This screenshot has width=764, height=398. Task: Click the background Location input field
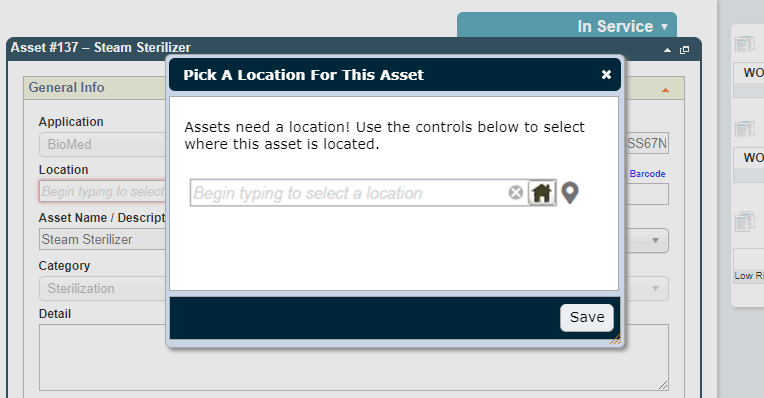click(x=102, y=191)
